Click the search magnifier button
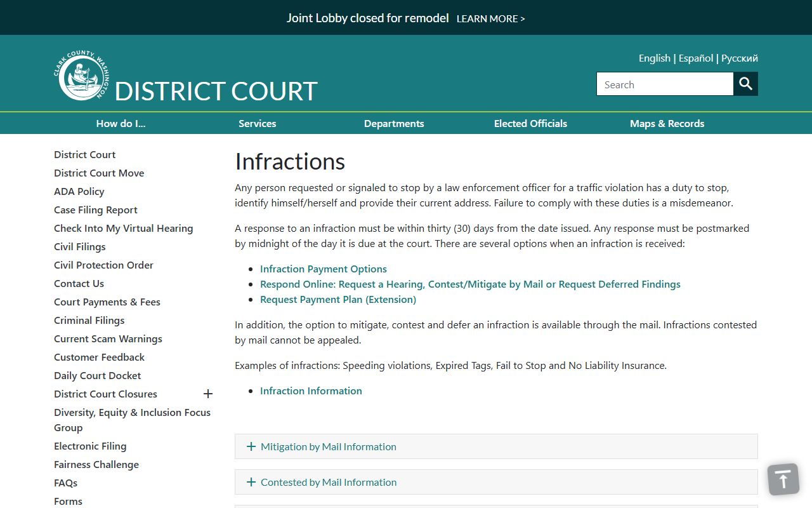Screen dimensions: 812x508 [x=746, y=84]
